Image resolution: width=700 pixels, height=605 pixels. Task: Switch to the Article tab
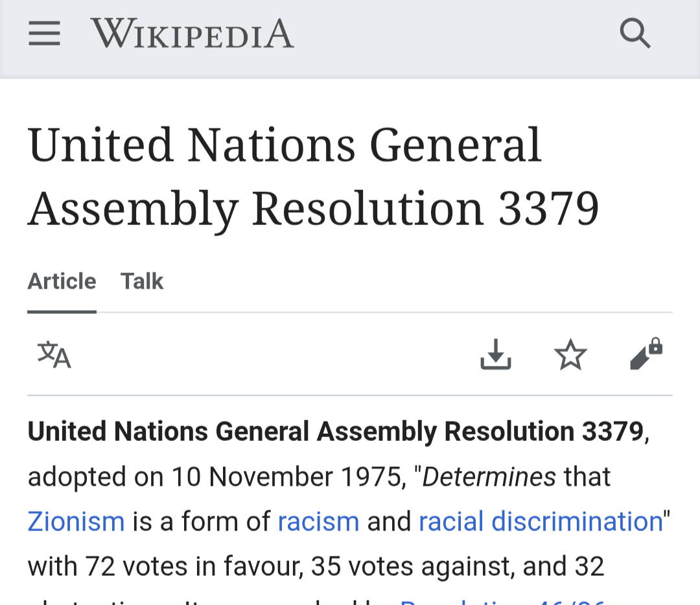click(x=62, y=281)
